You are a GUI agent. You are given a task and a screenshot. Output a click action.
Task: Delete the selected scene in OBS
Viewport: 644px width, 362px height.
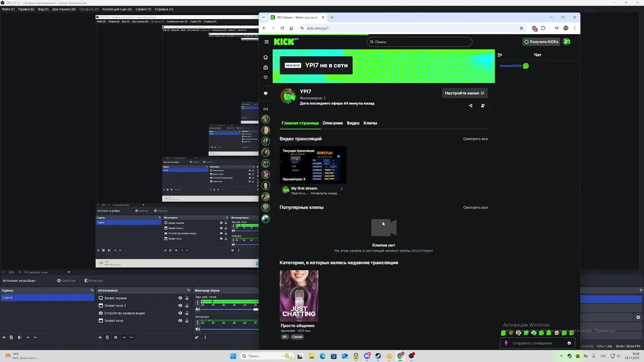(x=11, y=337)
